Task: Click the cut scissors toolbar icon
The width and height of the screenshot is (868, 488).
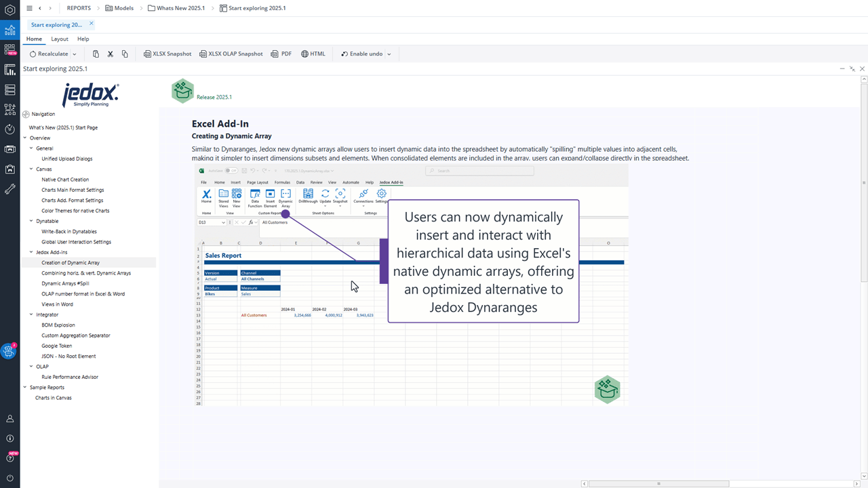Action: pyautogui.click(x=110, y=54)
